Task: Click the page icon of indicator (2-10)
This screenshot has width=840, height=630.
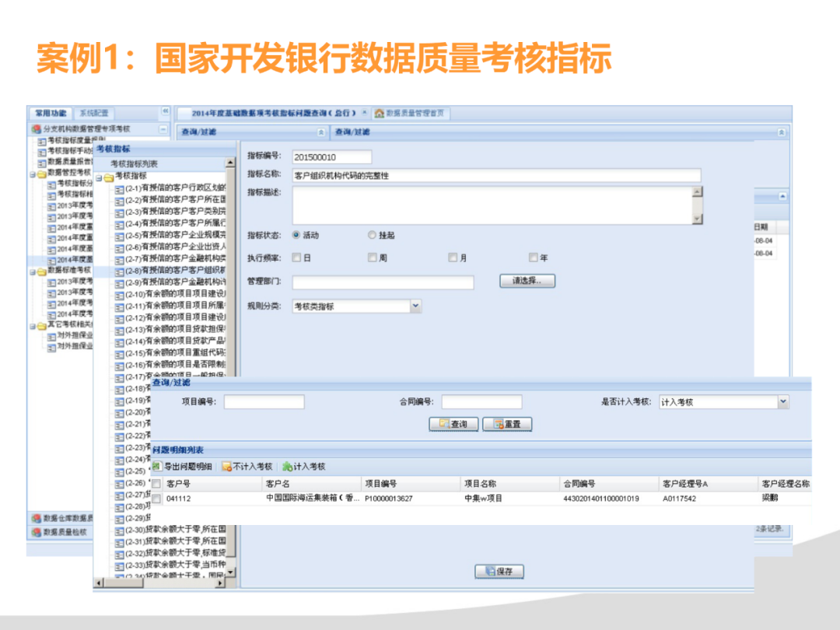Action: click(x=120, y=295)
